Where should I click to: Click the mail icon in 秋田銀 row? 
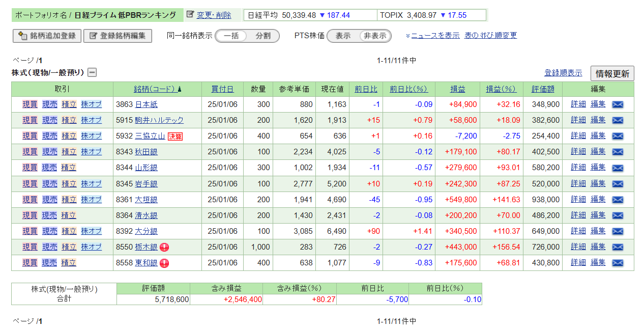point(617,152)
